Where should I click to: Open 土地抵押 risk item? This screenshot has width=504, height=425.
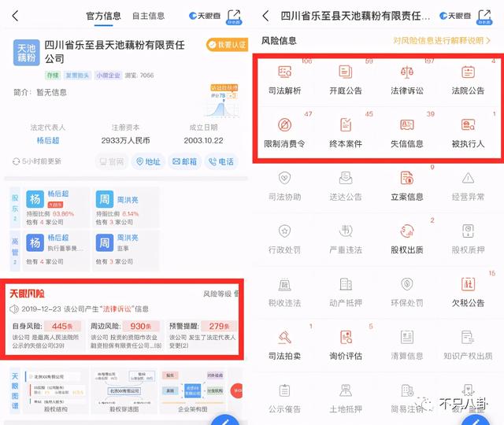click(x=346, y=398)
